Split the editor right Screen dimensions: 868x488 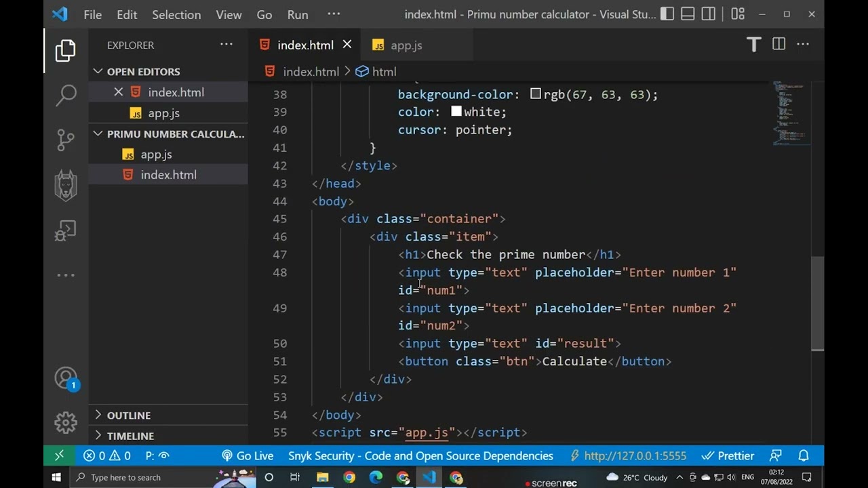[x=778, y=45]
